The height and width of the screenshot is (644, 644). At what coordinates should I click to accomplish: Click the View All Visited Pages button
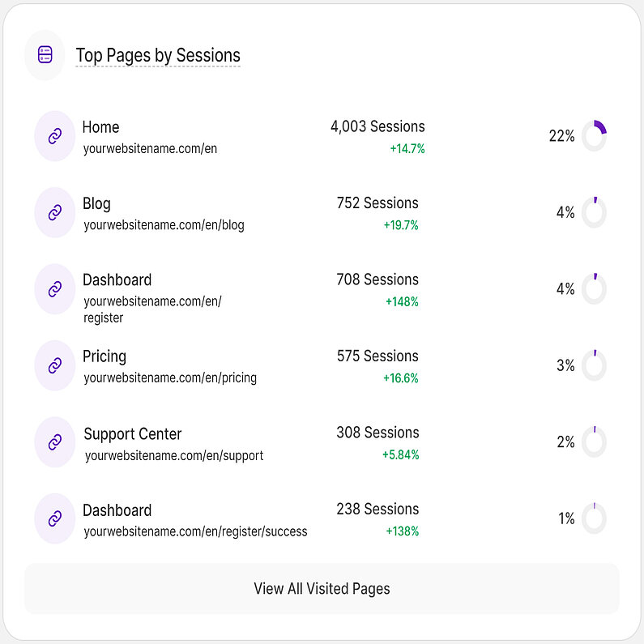pos(322,589)
